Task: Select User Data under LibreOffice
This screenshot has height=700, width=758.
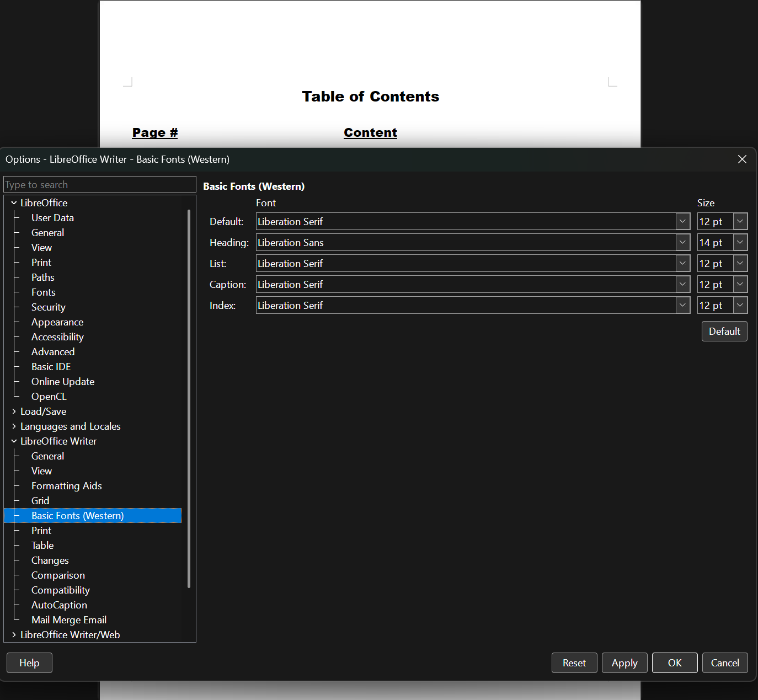Action: pos(52,218)
